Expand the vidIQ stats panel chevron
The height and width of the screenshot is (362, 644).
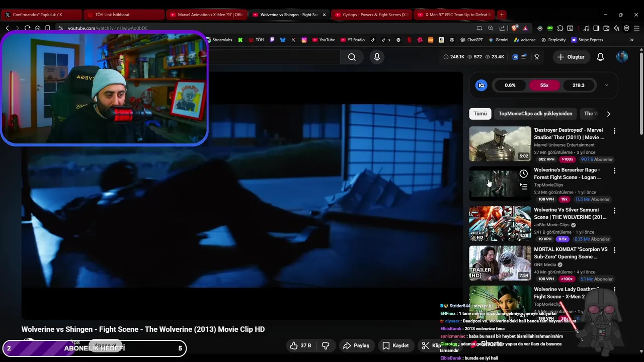[x=606, y=85]
